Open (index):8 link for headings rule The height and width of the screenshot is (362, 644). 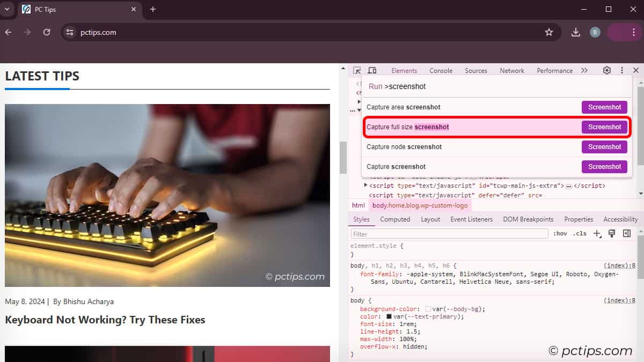[619, 266]
